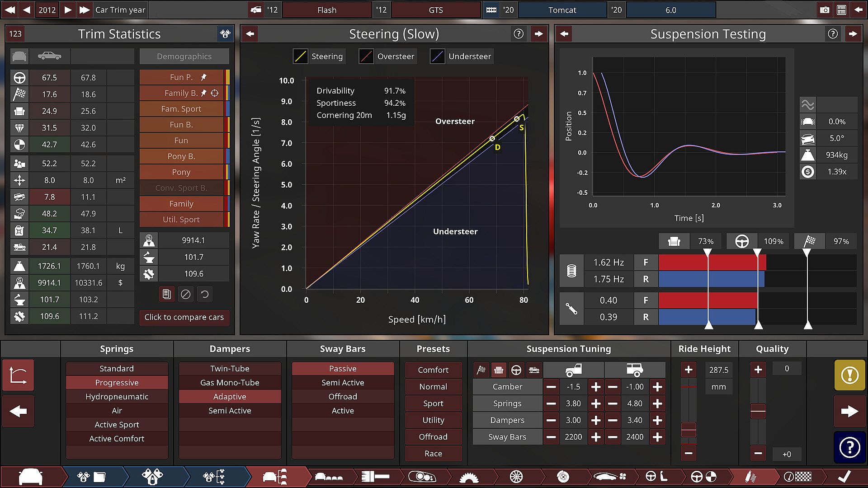Click the yellow warning exclamation icon
The height and width of the screenshot is (488, 868).
(849, 375)
